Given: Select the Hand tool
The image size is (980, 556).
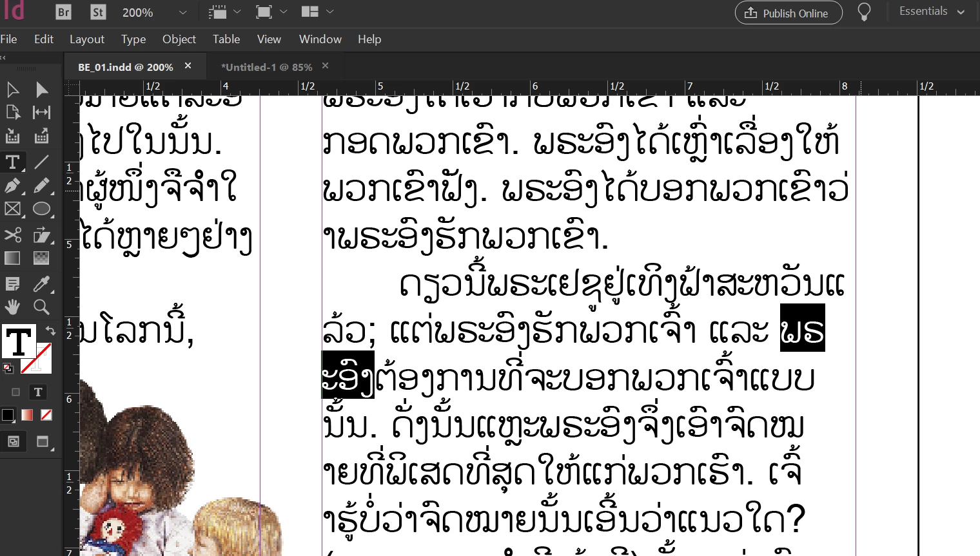Looking at the screenshot, I should point(12,307).
